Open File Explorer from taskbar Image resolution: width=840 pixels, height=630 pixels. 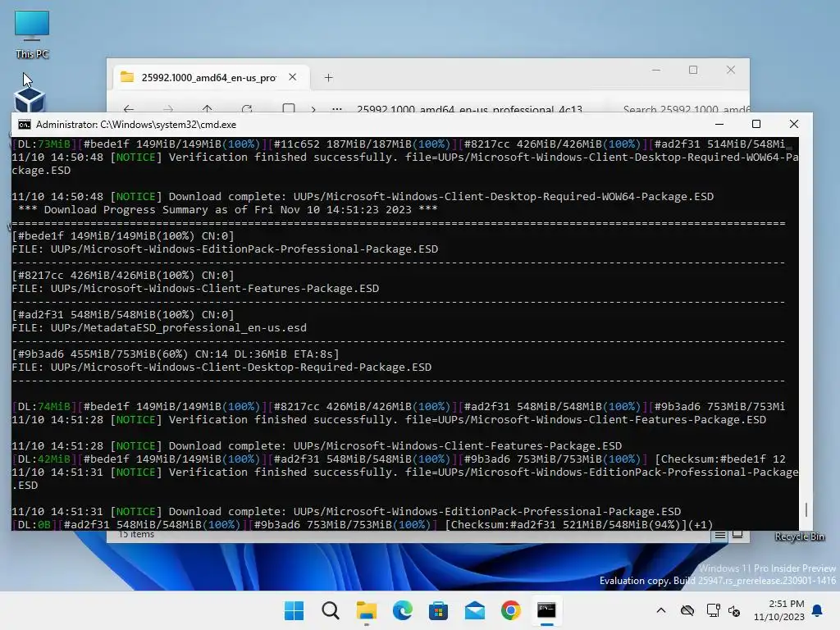click(367, 610)
